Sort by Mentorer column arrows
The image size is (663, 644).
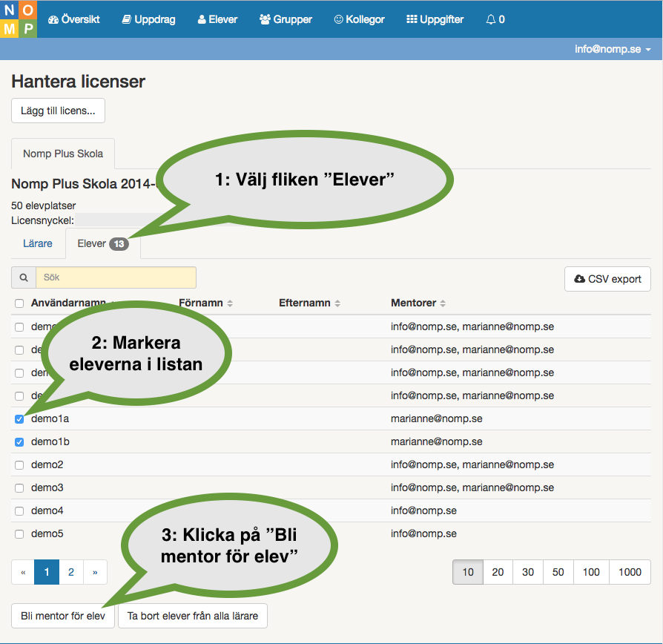point(443,303)
